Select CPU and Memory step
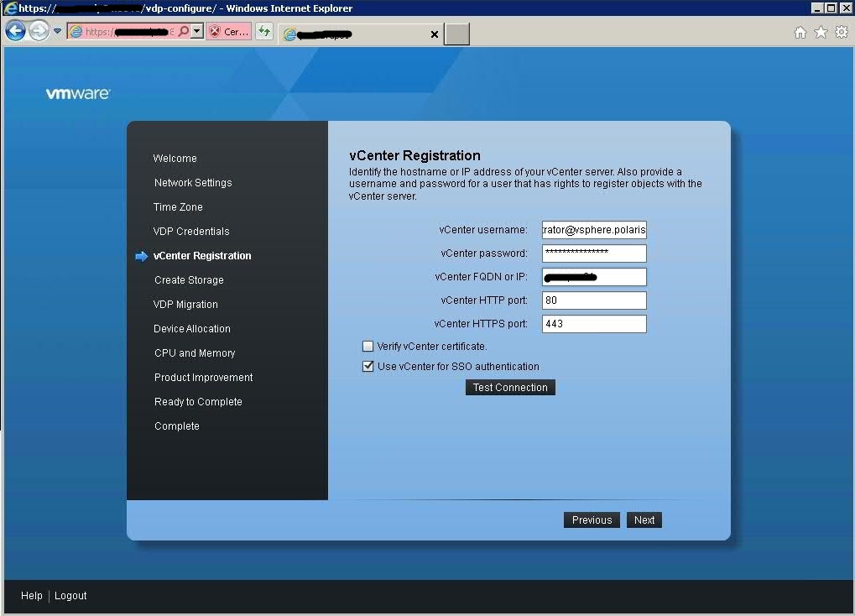855x616 pixels. pos(195,353)
